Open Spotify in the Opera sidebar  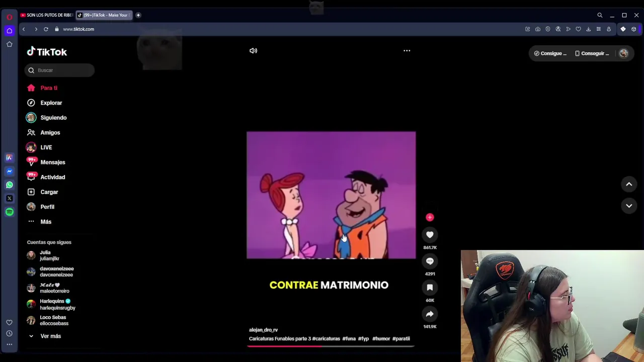click(x=9, y=212)
